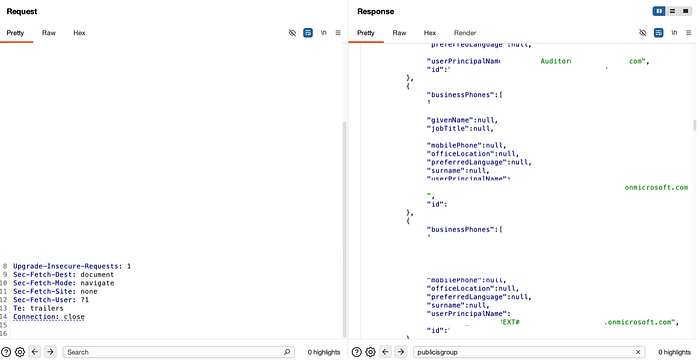Go to previous match in Request search
Screen dimensions: 700x362
(35, 352)
